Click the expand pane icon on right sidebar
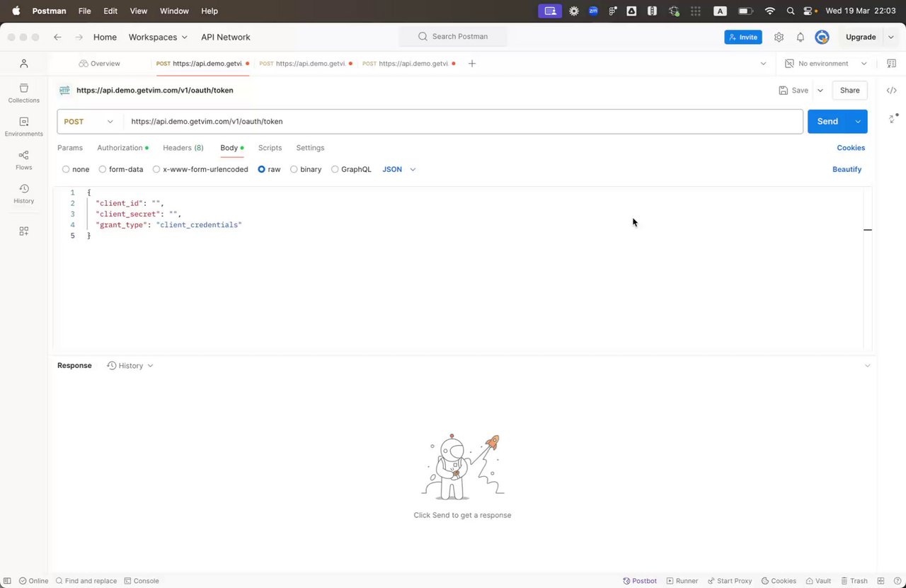The height and width of the screenshot is (588, 906). (893, 117)
